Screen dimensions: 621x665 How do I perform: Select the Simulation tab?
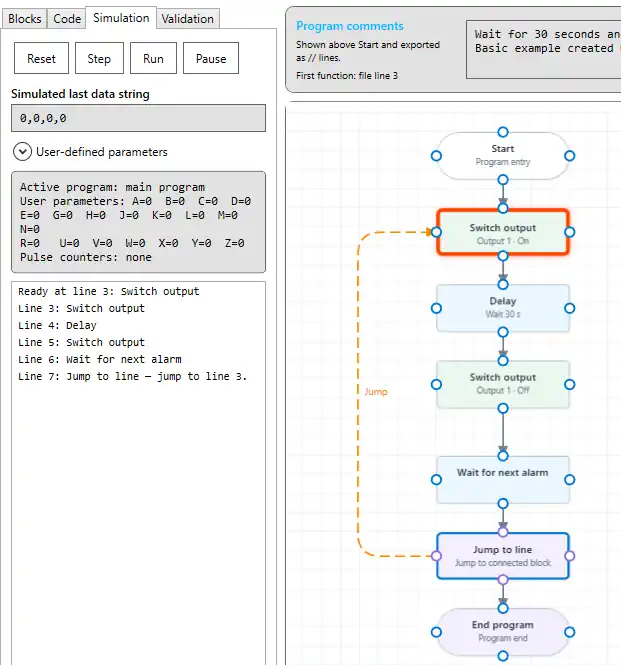pyautogui.click(x=121, y=18)
